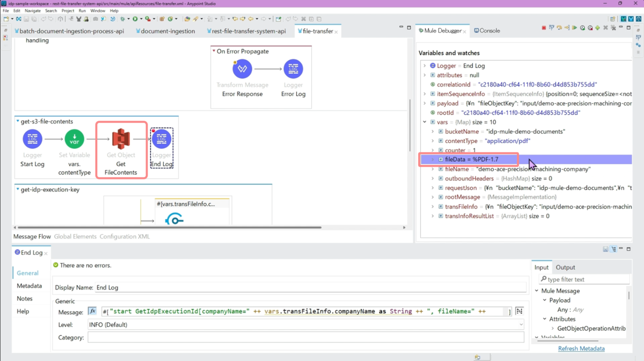Click the green Run toolbar icon

(x=135, y=19)
